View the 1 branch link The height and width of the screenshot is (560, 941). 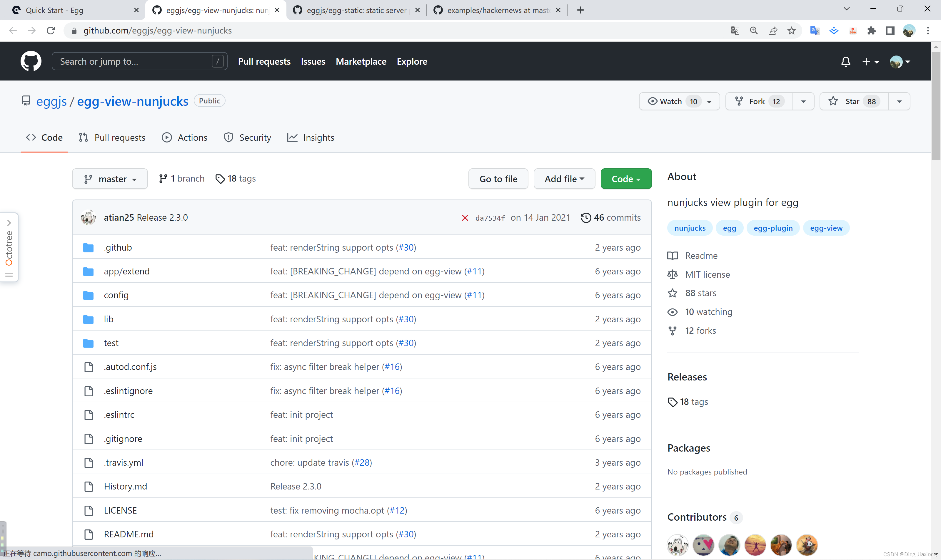coord(182,179)
